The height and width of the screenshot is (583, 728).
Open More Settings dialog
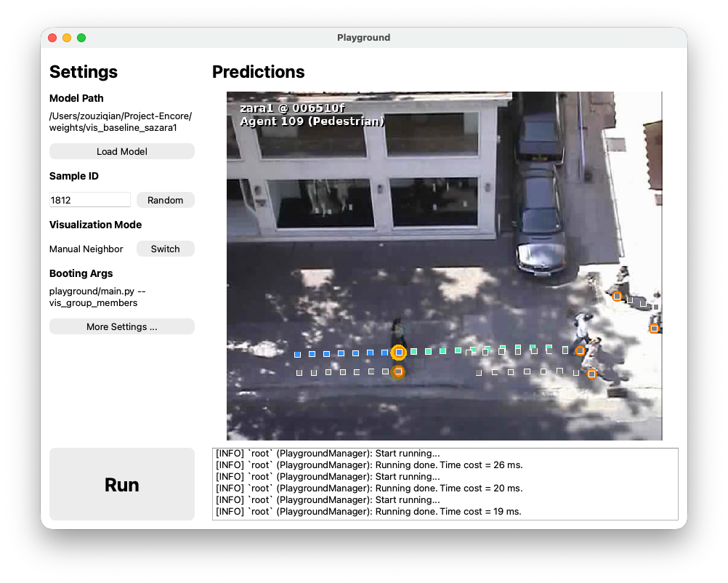coord(121,326)
